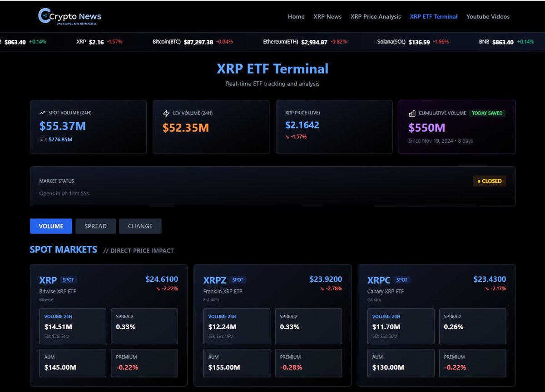Toggle the TODAY SAVED badge

pos(487,113)
